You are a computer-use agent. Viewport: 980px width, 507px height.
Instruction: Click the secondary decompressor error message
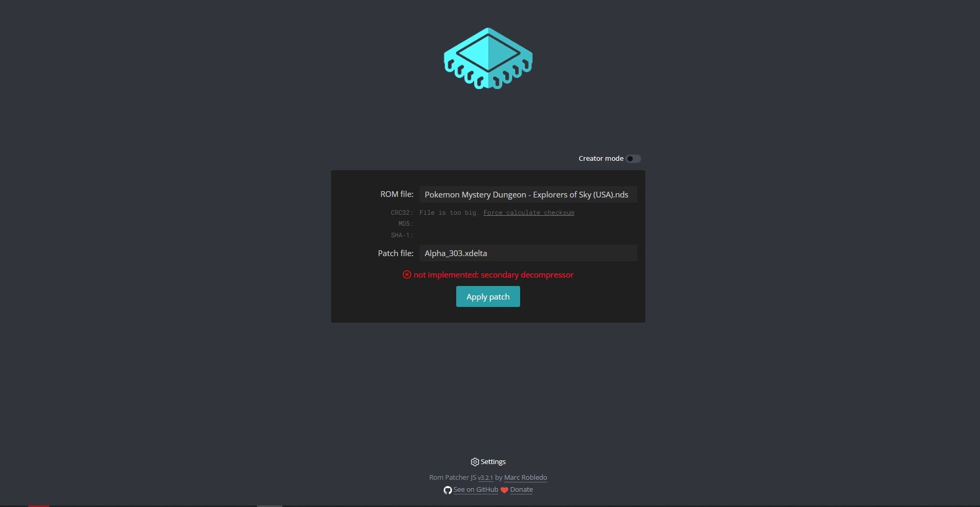(493, 274)
